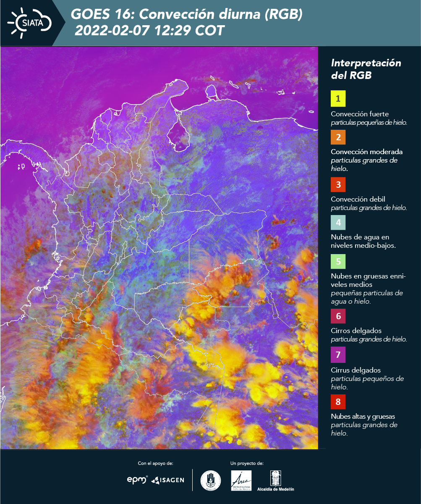Click "particulas grandes de hielo." under Convección debil

pyautogui.click(x=369, y=207)
